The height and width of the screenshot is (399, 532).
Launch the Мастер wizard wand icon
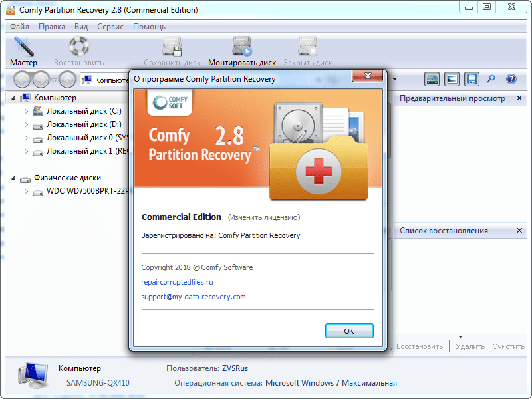23,46
